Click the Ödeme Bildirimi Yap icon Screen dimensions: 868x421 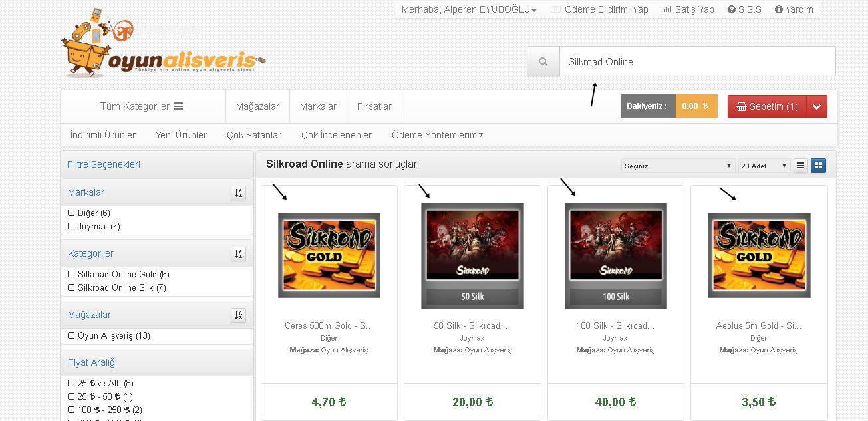555,9
